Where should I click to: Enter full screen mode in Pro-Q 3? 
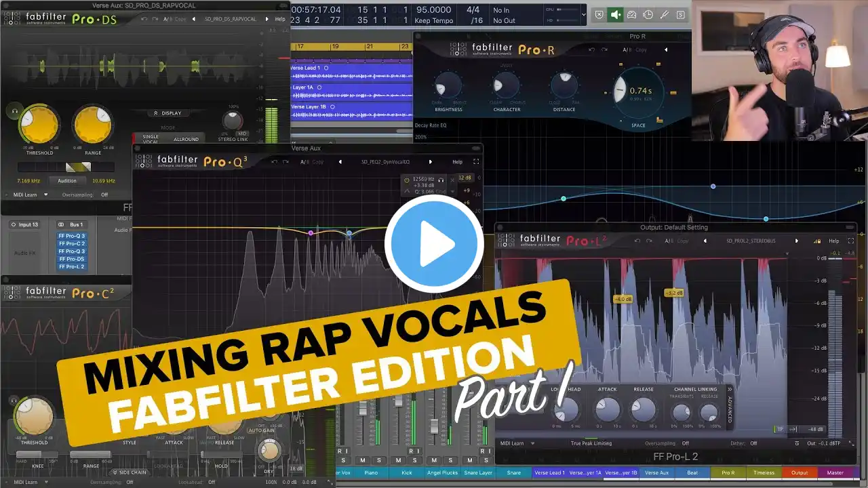point(475,162)
